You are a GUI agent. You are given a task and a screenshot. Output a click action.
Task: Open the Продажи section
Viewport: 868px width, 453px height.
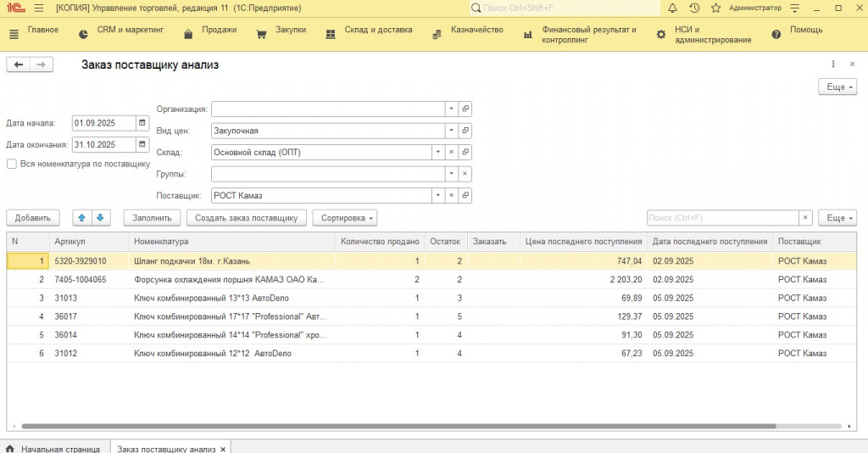click(x=220, y=30)
